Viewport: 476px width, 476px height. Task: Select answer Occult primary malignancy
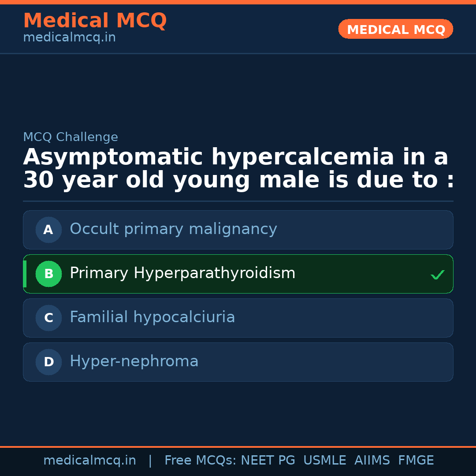(x=173, y=229)
